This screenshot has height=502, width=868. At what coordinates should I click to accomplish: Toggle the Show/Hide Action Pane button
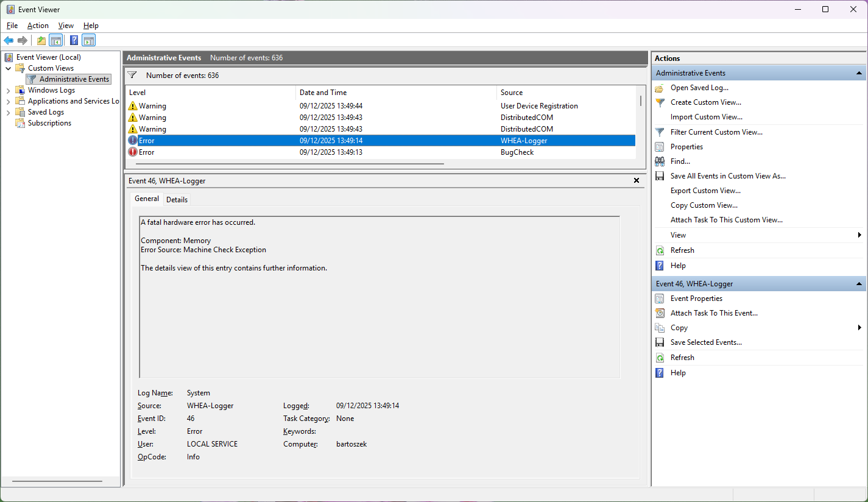(89, 41)
